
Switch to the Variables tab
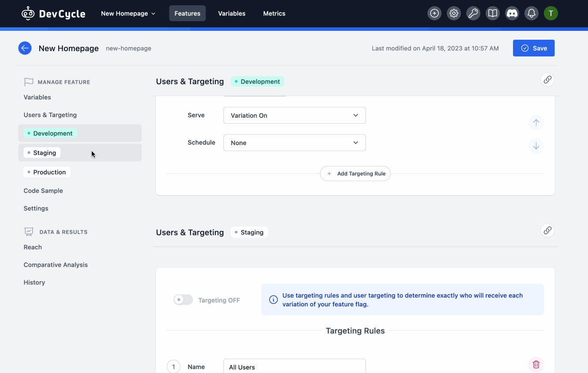pyautogui.click(x=232, y=13)
